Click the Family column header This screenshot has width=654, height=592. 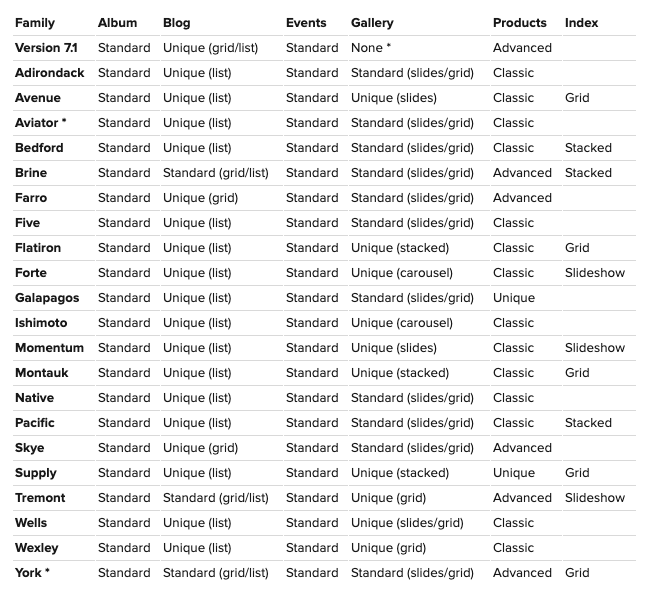coord(35,23)
